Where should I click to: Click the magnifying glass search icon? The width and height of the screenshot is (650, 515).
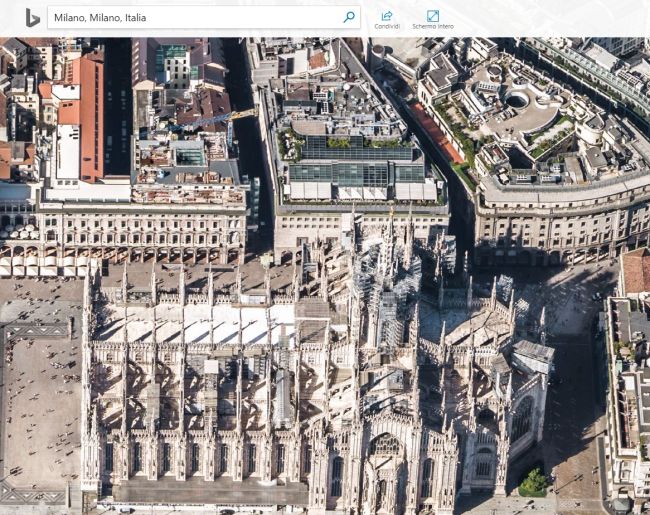click(349, 17)
